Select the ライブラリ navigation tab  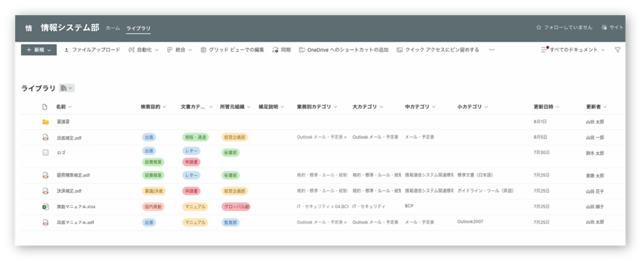pyautogui.click(x=138, y=28)
